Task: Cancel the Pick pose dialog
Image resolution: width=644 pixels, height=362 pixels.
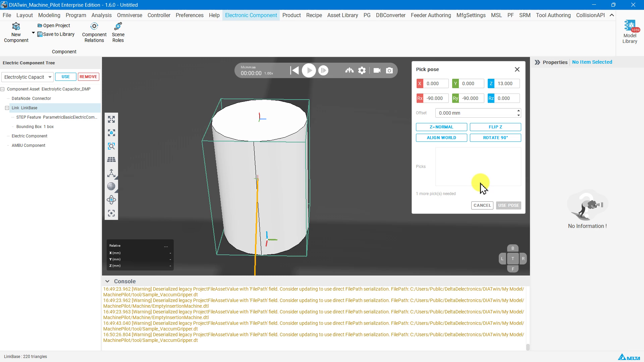Action: coord(482,205)
